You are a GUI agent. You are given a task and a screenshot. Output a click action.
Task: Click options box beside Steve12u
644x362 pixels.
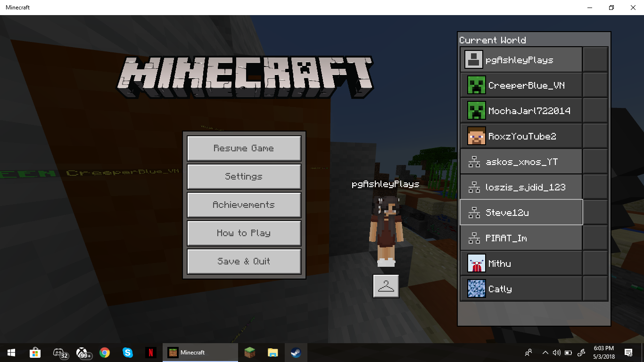595,212
